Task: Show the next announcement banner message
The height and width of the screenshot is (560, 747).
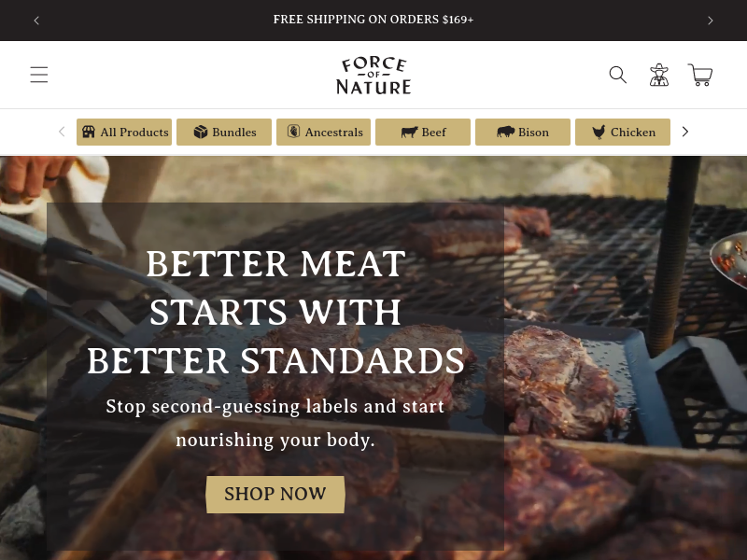Action: click(x=711, y=21)
